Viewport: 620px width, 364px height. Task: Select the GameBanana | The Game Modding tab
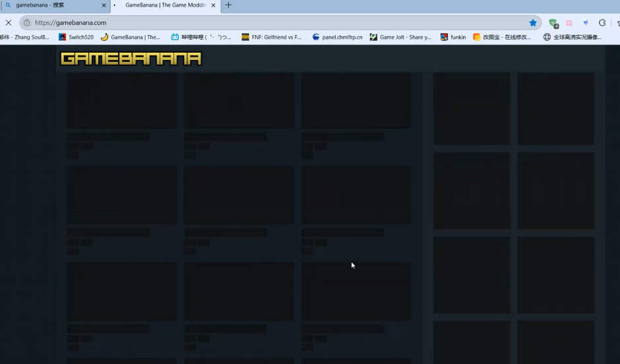pos(166,5)
